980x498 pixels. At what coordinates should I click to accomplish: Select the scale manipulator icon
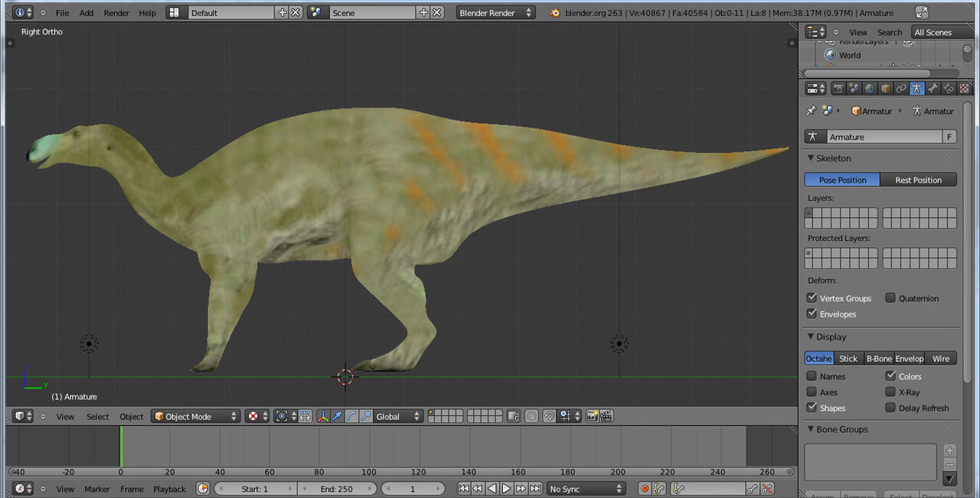tap(365, 416)
